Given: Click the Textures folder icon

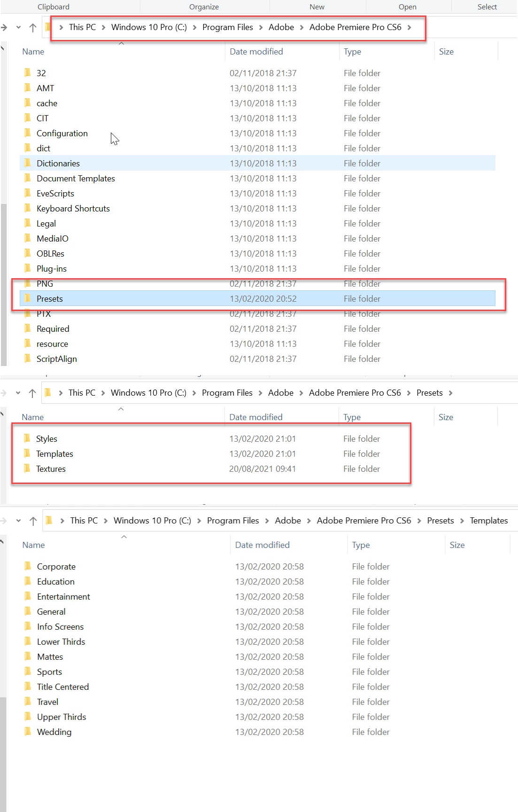Looking at the screenshot, I should point(27,468).
